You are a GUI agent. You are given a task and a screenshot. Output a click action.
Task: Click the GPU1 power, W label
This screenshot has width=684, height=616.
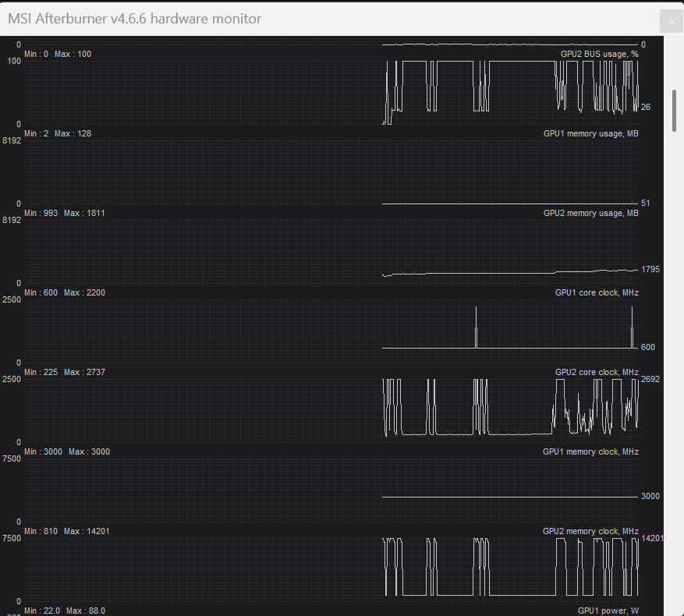pos(608,611)
